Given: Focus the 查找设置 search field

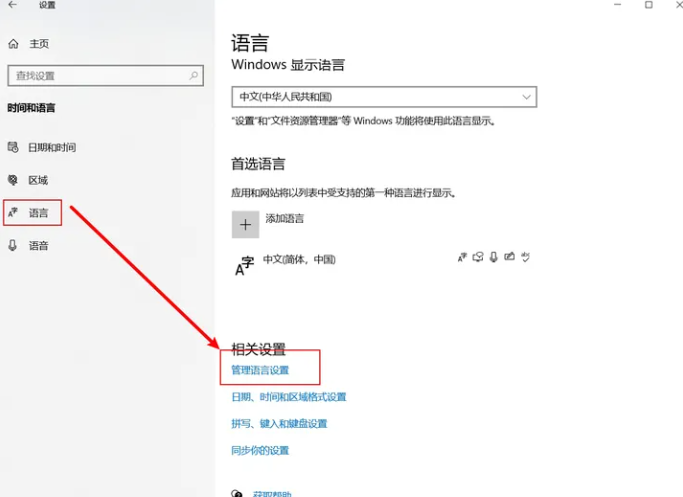Looking at the screenshot, I should (x=95, y=75).
